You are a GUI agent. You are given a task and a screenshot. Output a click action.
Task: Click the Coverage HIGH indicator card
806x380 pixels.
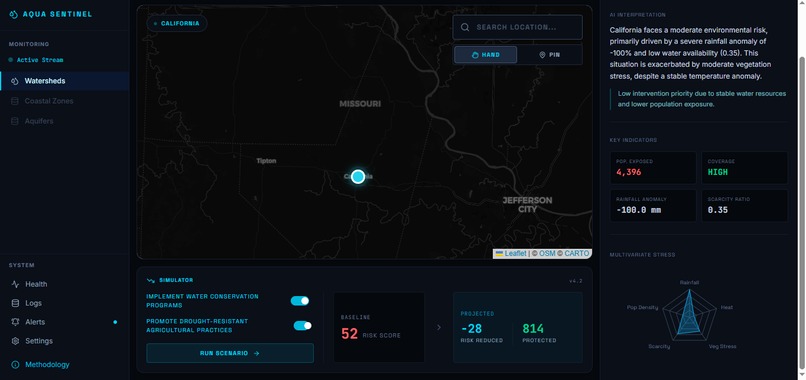(x=744, y=168)
